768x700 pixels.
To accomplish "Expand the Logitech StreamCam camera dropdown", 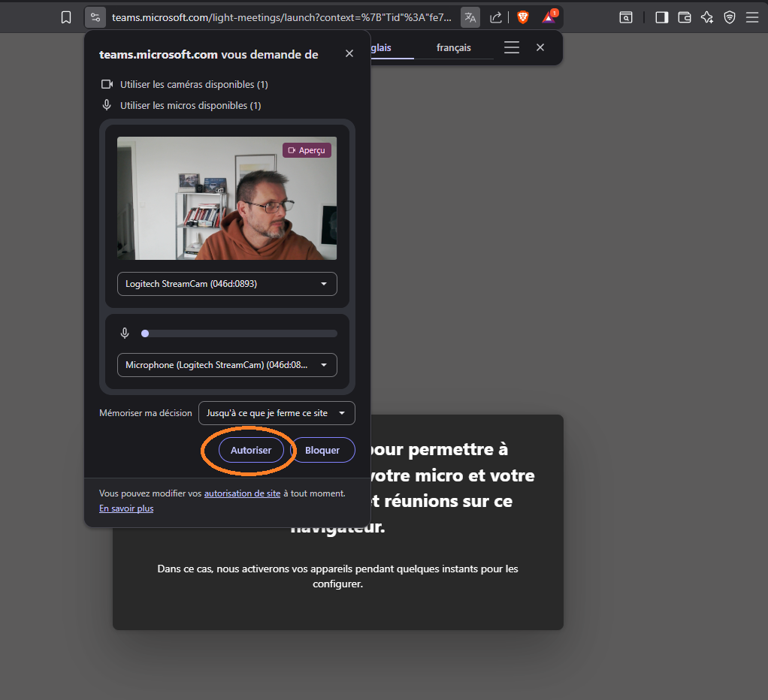I will 227,284.
